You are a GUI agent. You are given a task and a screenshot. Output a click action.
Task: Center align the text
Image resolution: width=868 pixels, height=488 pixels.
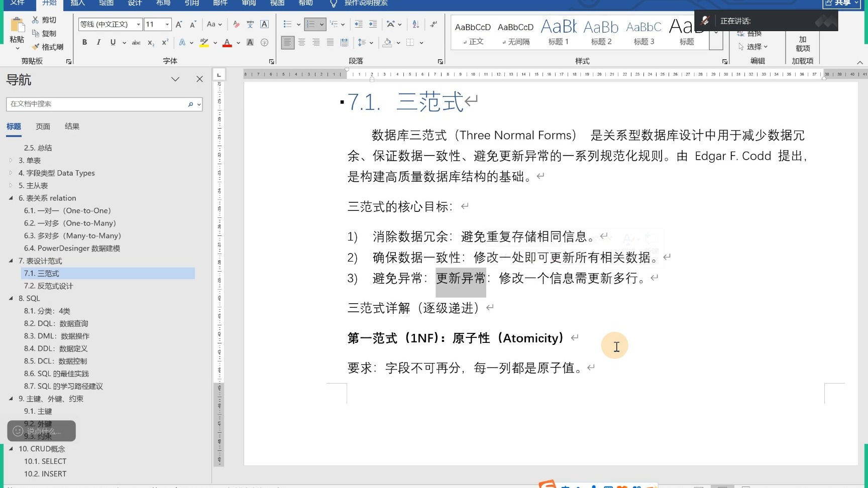pyautogui.click(x=302, y=43)
